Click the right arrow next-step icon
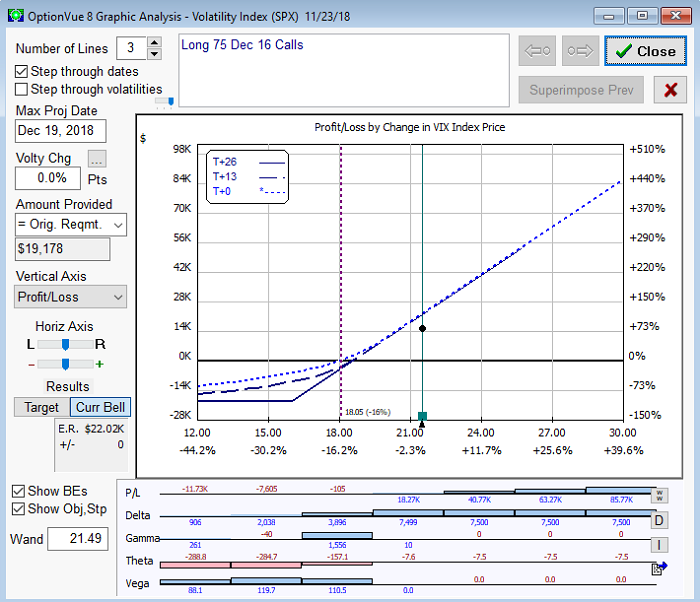Viewport: 700px width, 602px height. click(580, 51)
